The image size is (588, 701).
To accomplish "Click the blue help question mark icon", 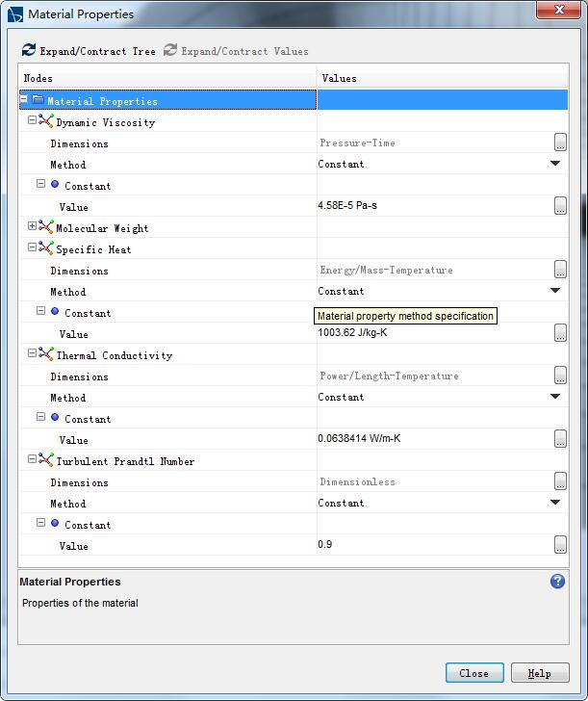I will [557, 582].
